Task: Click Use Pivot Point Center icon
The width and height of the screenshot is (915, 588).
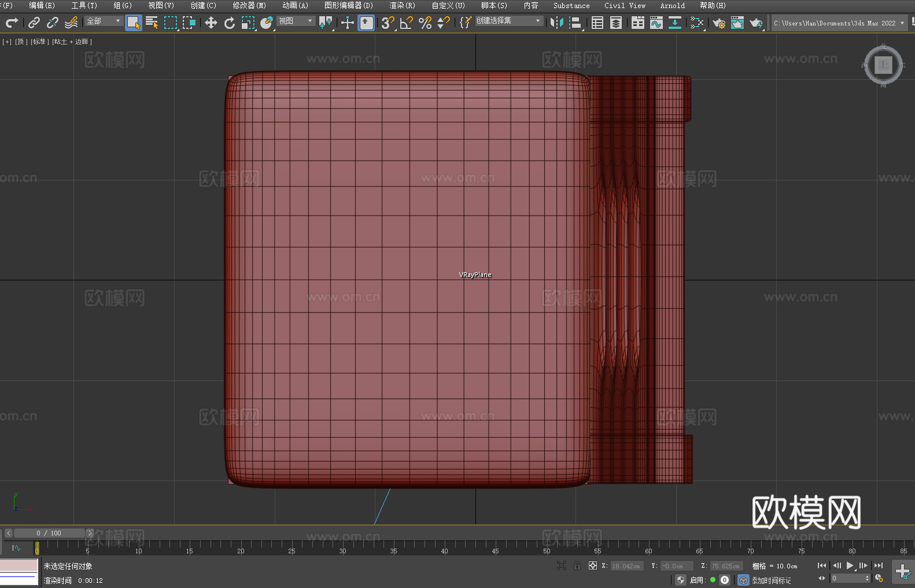Action: (326, 23)
